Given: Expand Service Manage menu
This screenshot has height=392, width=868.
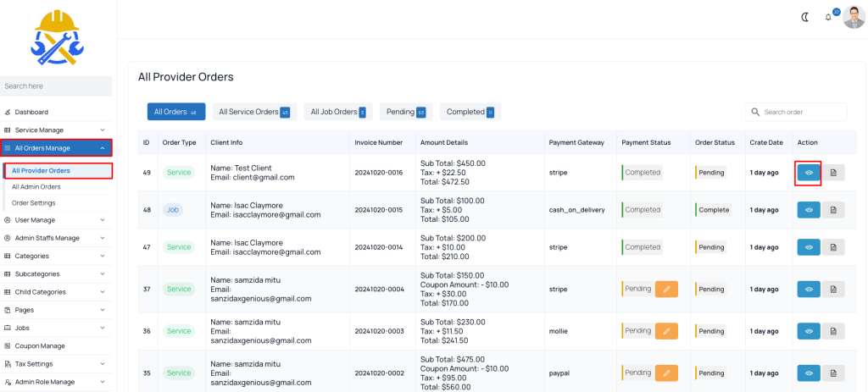Looking at the screenshot, I should pyautogui.click(x=56, y=130).
